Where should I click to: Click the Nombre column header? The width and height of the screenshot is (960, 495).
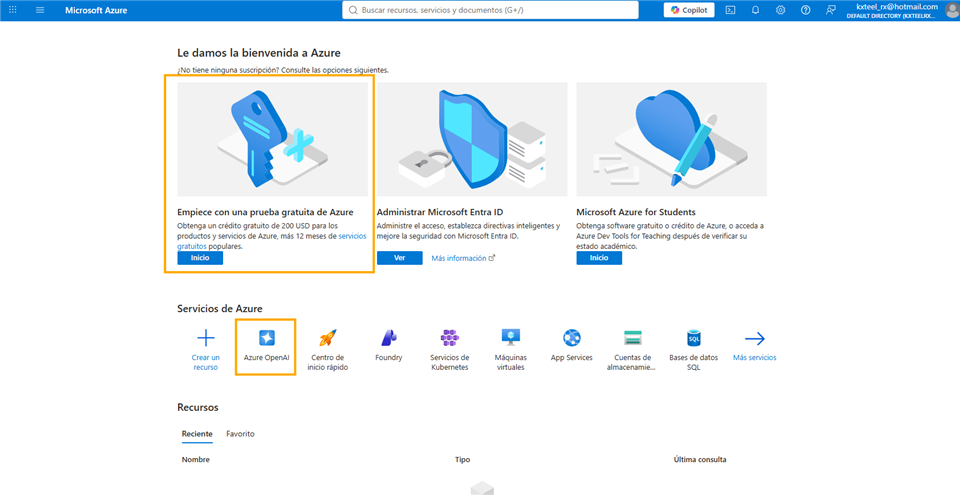coord(196,459)
